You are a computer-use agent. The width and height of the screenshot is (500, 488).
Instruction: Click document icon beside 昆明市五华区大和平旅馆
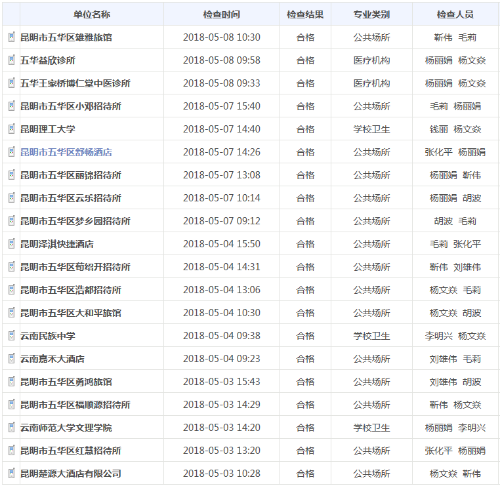coord(12,313)
